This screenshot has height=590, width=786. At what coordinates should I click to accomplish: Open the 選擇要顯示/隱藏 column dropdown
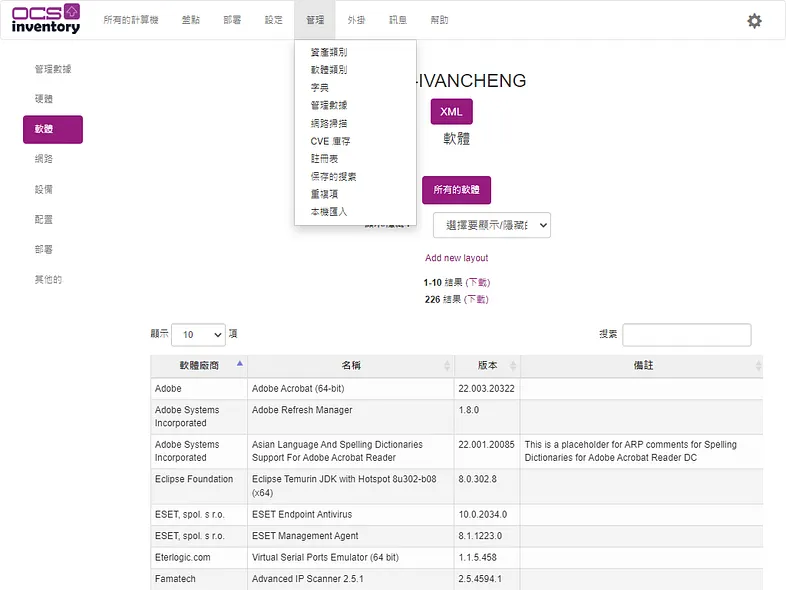tap(491, 225)
